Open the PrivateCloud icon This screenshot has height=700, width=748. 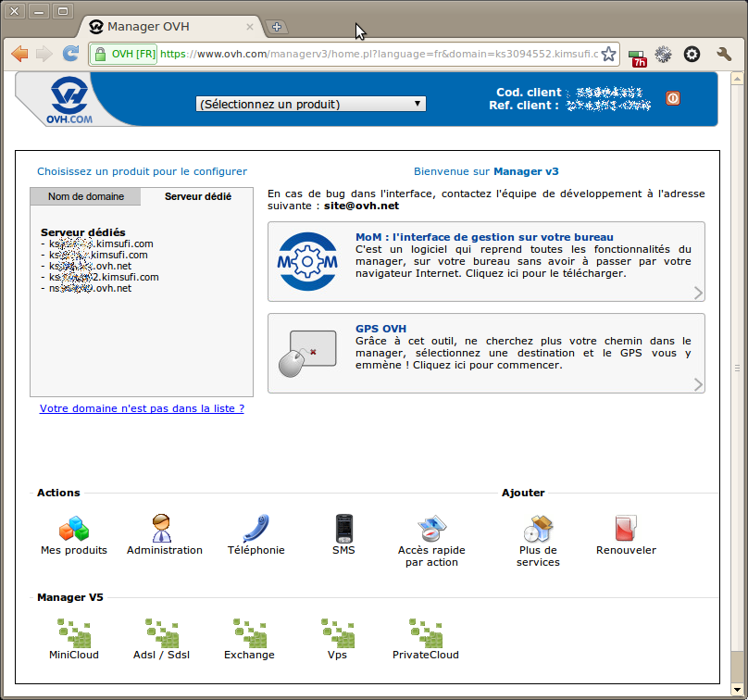[426, 633]
